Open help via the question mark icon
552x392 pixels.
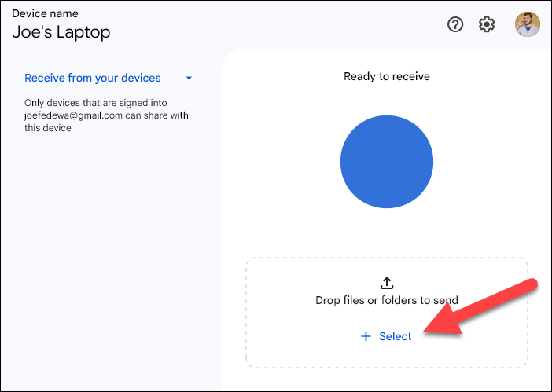click(455, 24)
